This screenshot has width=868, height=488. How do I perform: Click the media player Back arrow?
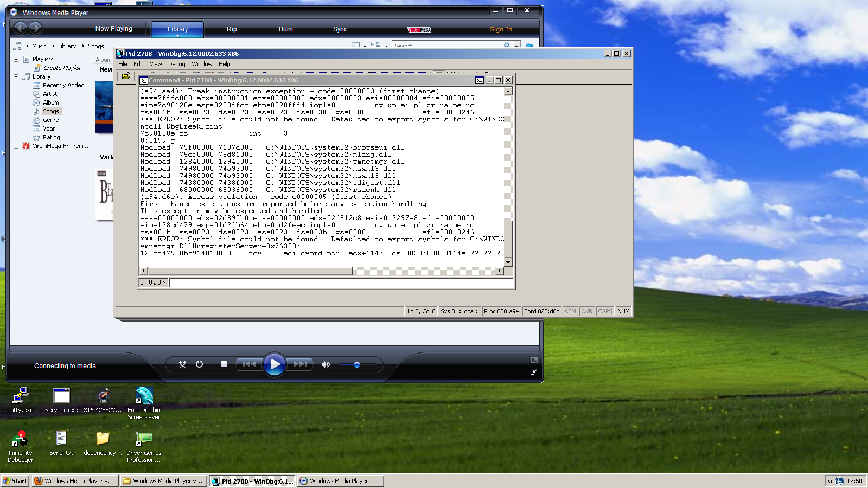pyautogui.click(x=21, y=28)
